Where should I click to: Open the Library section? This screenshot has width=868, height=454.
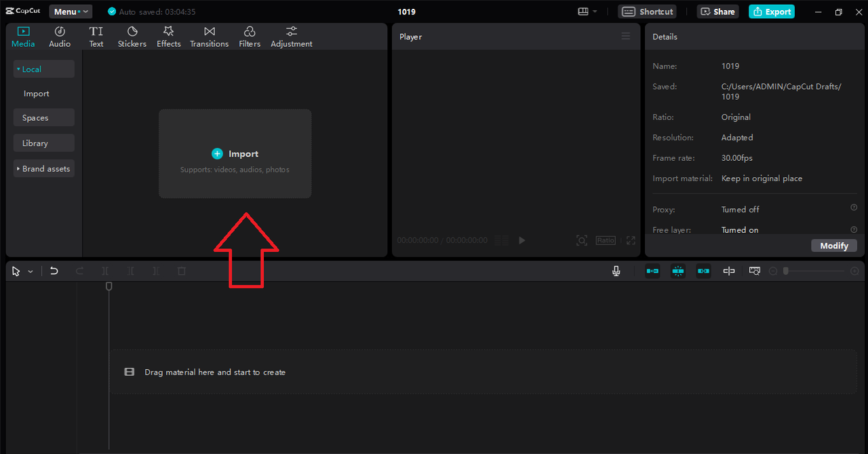coord(44,143)
